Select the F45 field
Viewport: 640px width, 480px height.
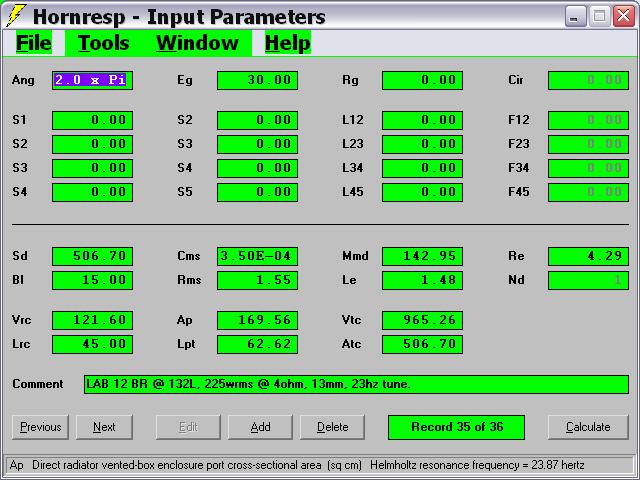coord(588,192)
